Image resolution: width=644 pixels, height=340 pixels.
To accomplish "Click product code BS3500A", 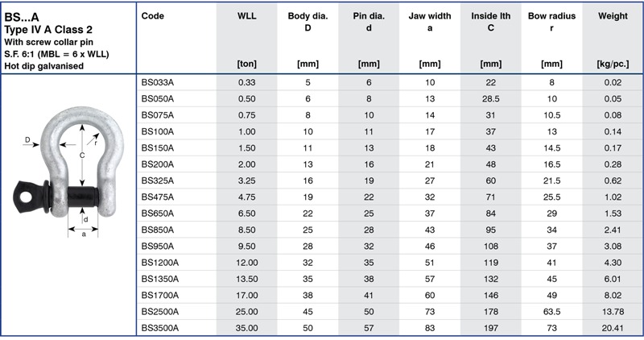I will 159,327.
